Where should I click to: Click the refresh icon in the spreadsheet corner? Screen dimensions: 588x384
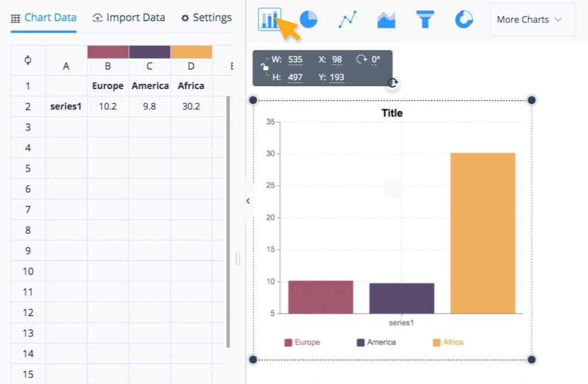(x=27, y=60)
